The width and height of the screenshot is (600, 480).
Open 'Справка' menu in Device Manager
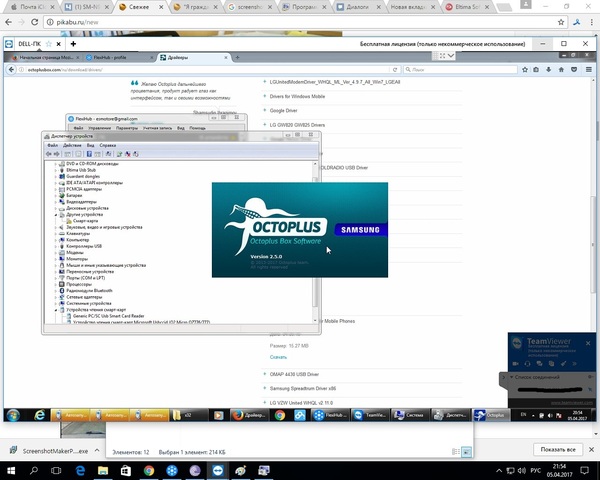pos(108,145)
